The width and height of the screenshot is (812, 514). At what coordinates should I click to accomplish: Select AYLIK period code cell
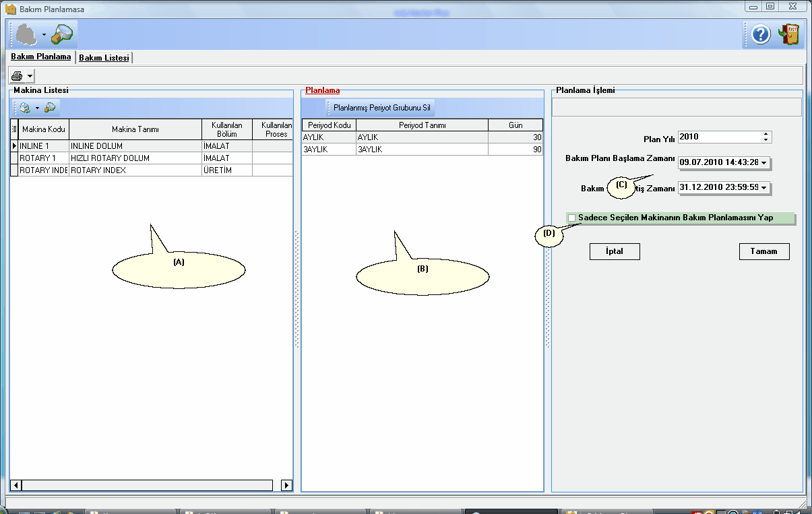(329, 137)
